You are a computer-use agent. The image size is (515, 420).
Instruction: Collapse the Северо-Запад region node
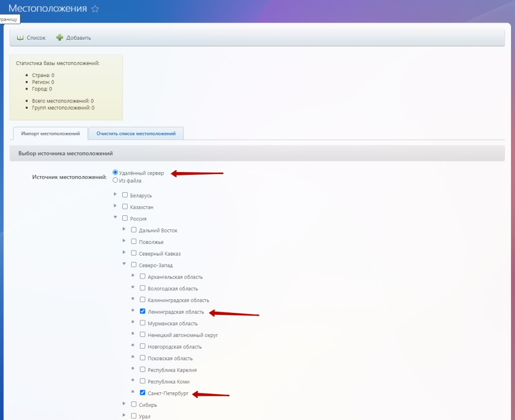(124, 264)
